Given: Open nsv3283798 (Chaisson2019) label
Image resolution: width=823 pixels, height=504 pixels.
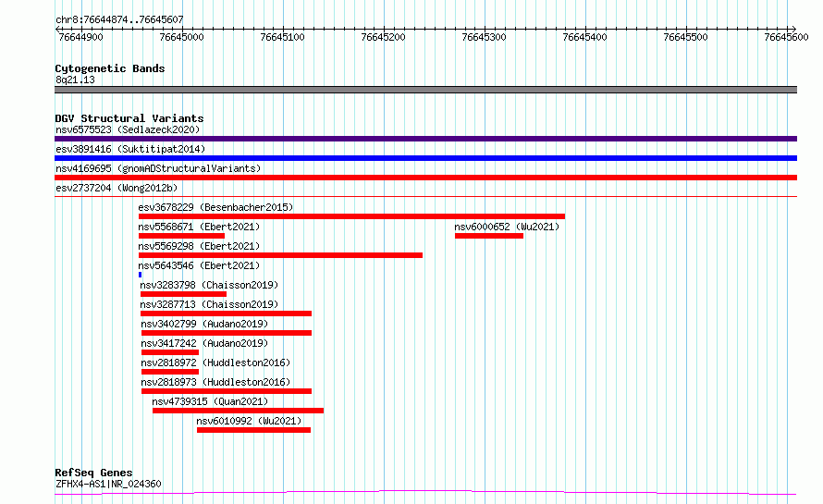Looking at the screenshot, I should 209,285.
